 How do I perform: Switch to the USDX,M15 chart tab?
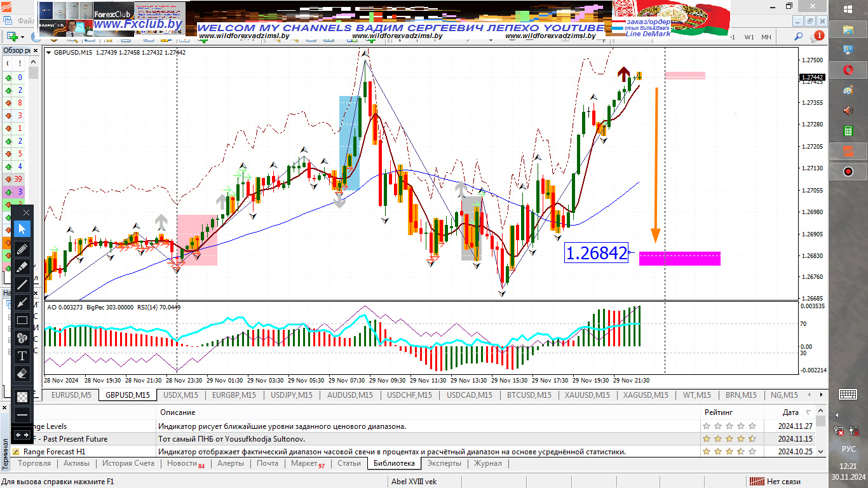pyautogui.click(x=180, y=395)
